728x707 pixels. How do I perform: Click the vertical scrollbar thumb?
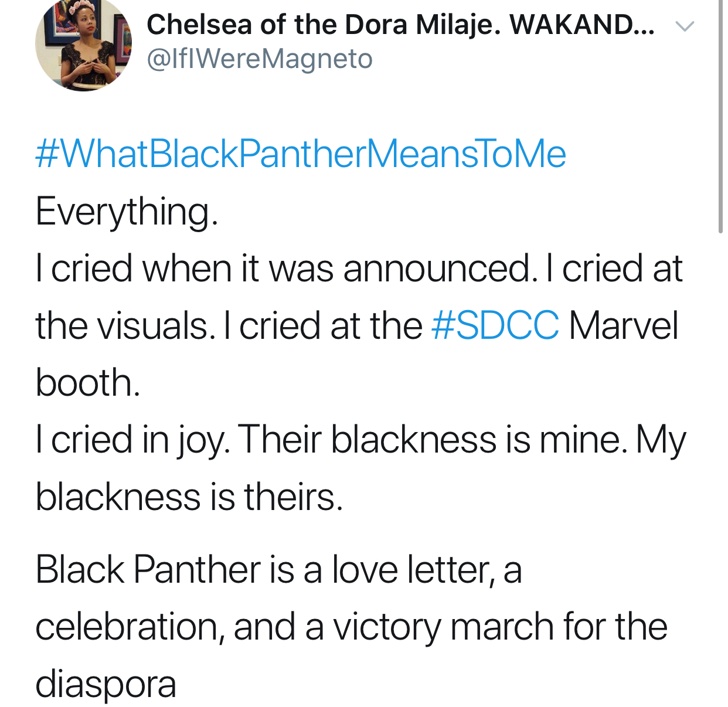pyautogui.click(x=720, y=117)
